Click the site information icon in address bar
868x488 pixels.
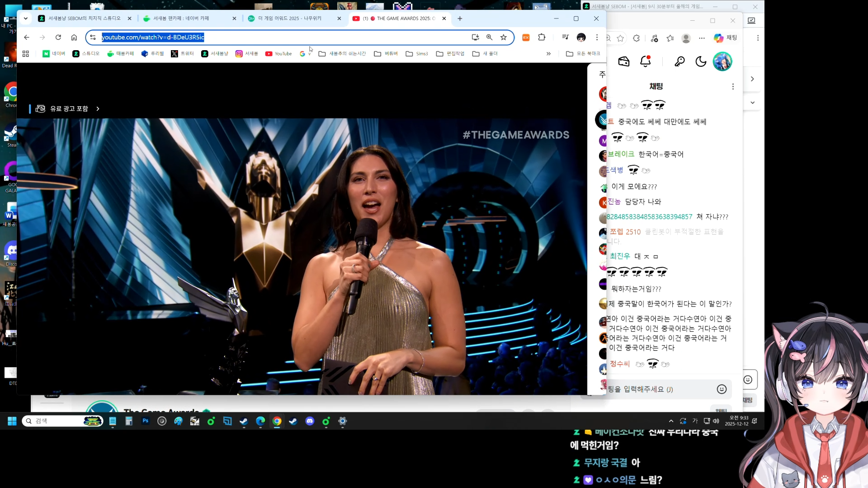(x=93, y=38)
